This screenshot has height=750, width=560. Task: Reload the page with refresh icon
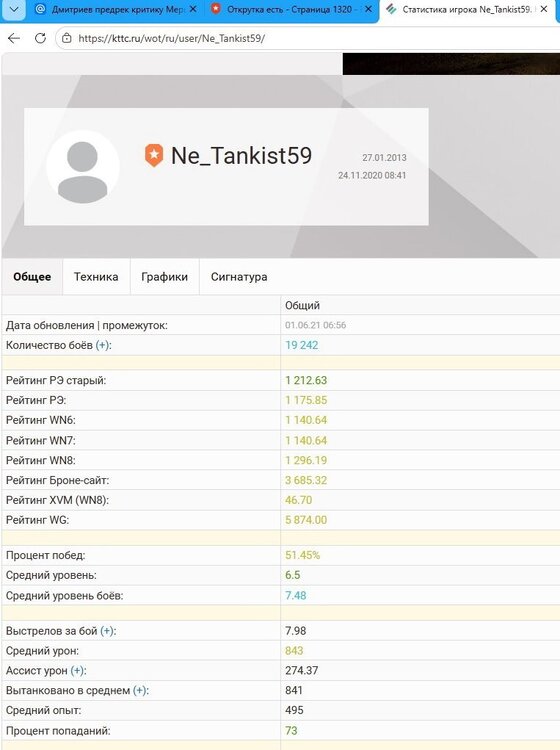point(40,38)
